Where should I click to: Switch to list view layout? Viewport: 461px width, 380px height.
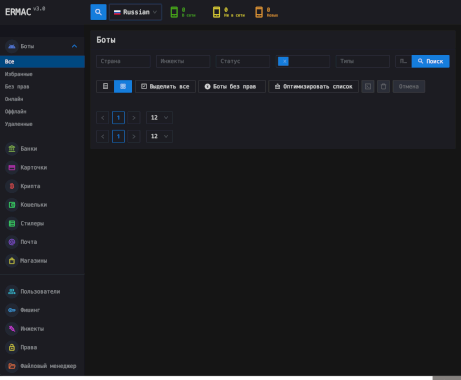tap(105, 86)
